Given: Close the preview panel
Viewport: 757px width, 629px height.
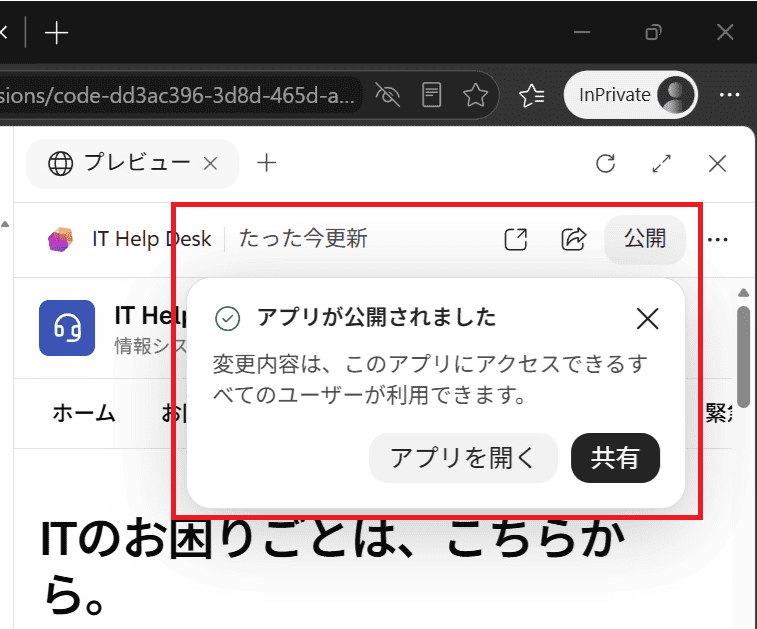Looking at the screenshot, I should tap(717, 163).
